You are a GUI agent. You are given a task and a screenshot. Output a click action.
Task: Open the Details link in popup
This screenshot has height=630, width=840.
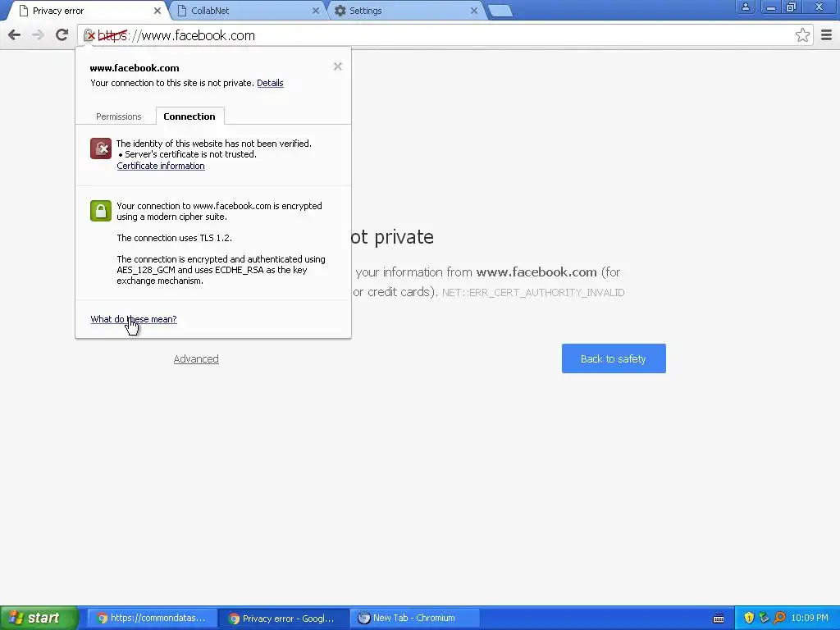point(270,83)
